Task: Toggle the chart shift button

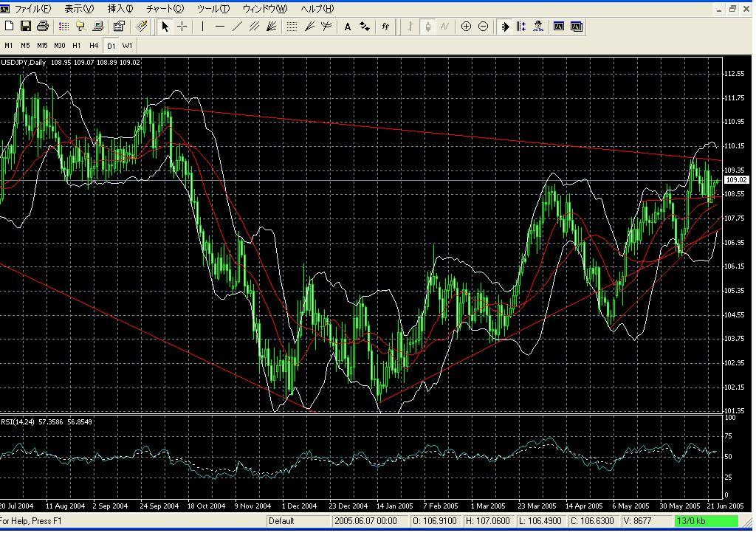Action: click(x=521, y=27)
